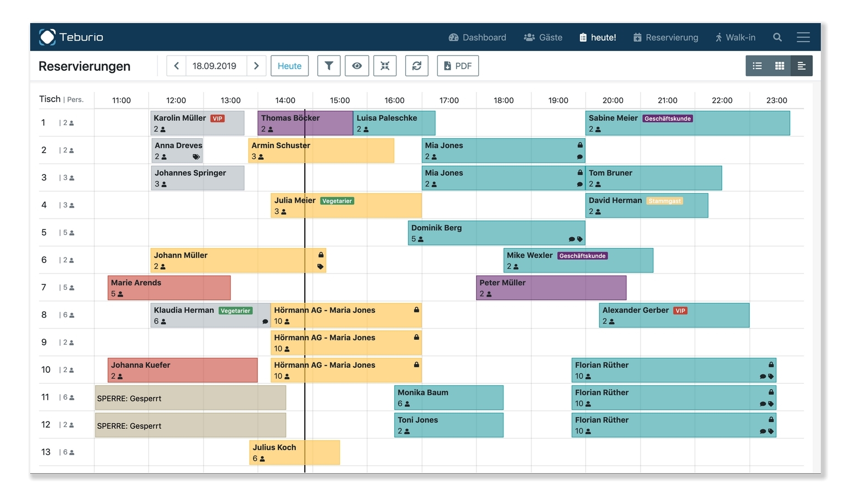The height and width of the screenshot is (504, 851).
Task: Open Julius Koch reservation
Action: tap(295, 452)
